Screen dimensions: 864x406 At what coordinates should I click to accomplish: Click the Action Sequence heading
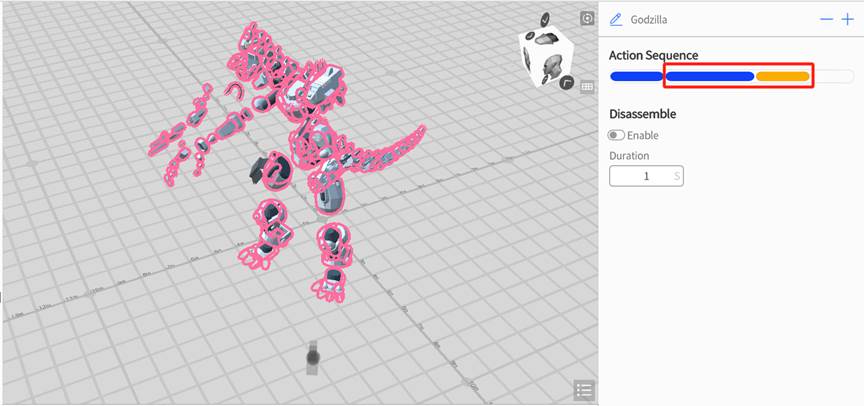[654, 55]
